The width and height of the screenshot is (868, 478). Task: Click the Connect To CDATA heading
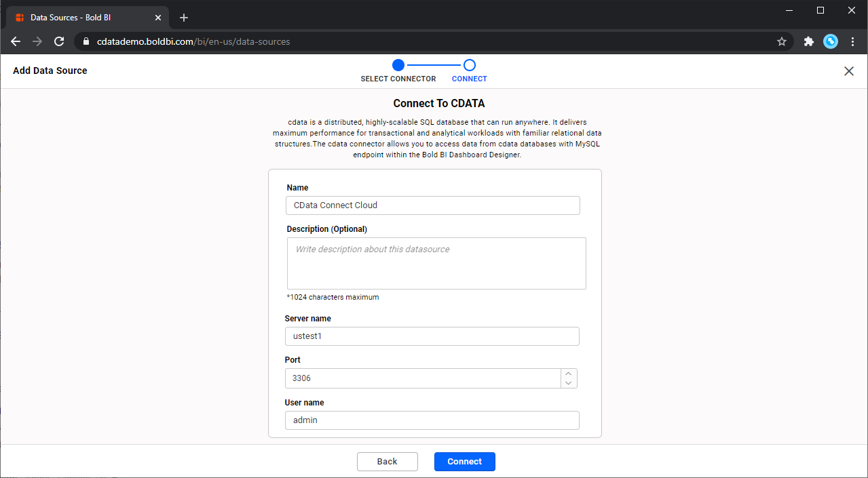pos(439,104)
